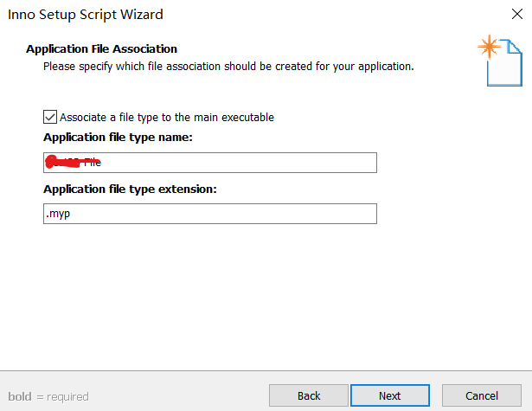The image size is (532, 411).
Task: Click the new document wizard icon
Action: 500,61
